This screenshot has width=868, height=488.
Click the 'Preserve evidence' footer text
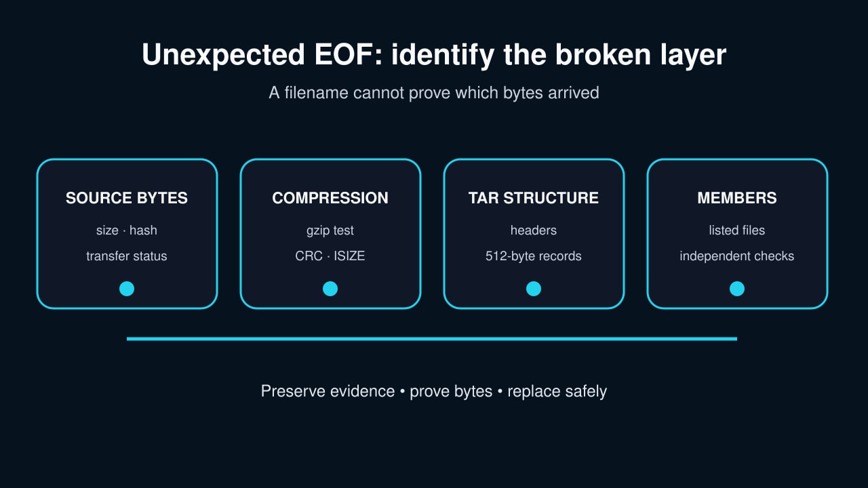pyautogui.click(x=328, y=391)
